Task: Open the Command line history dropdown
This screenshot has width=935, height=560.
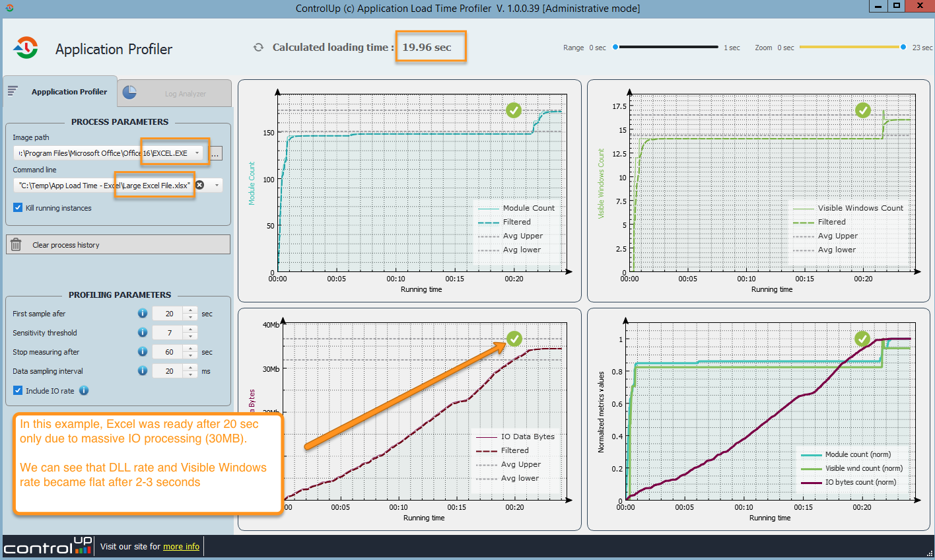Action: [x=217, y=186]
